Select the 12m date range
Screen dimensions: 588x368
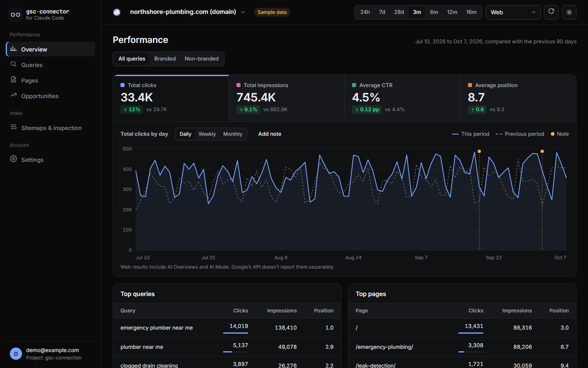tap(452, 12)
